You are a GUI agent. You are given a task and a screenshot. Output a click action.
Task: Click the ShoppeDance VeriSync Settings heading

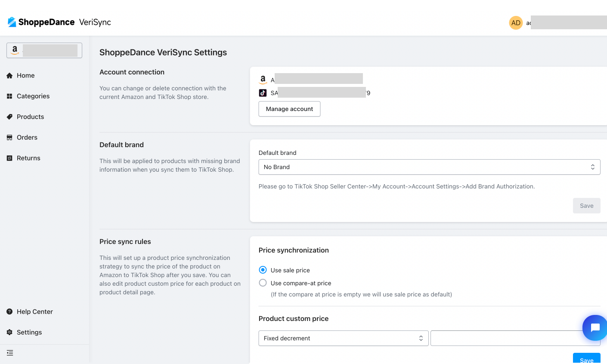163,52
